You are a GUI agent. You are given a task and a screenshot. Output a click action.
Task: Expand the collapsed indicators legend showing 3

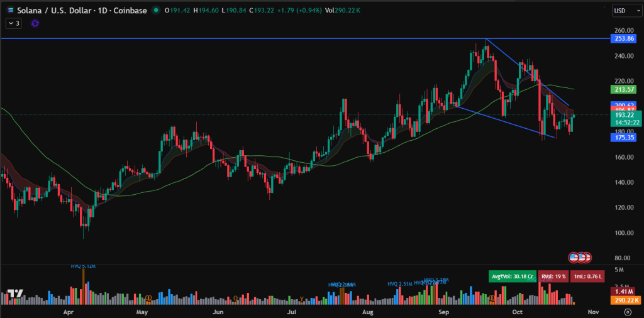pos(13,23)
